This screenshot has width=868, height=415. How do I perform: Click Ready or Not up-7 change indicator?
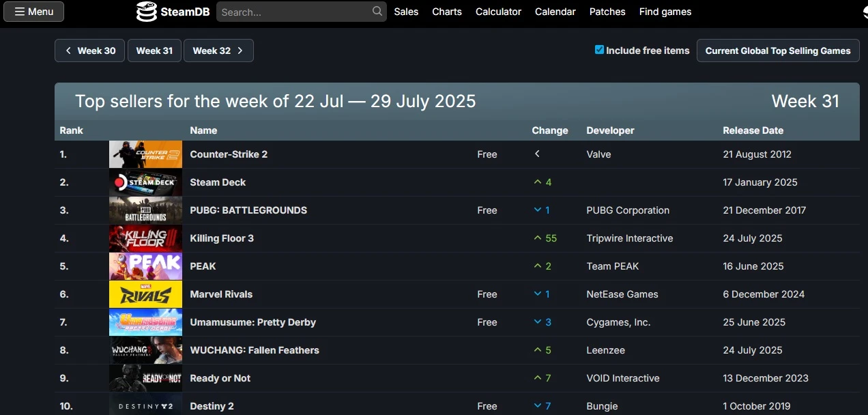point(542,378)
